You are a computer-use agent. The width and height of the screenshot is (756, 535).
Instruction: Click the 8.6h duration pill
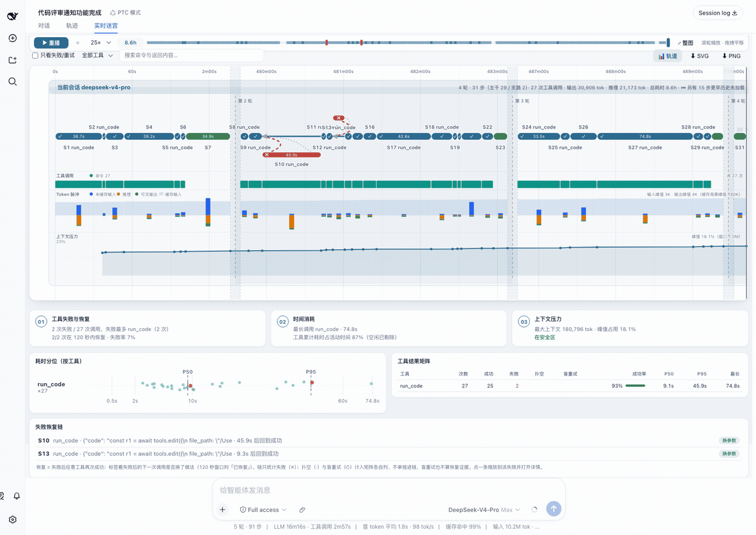coord(130,43)
